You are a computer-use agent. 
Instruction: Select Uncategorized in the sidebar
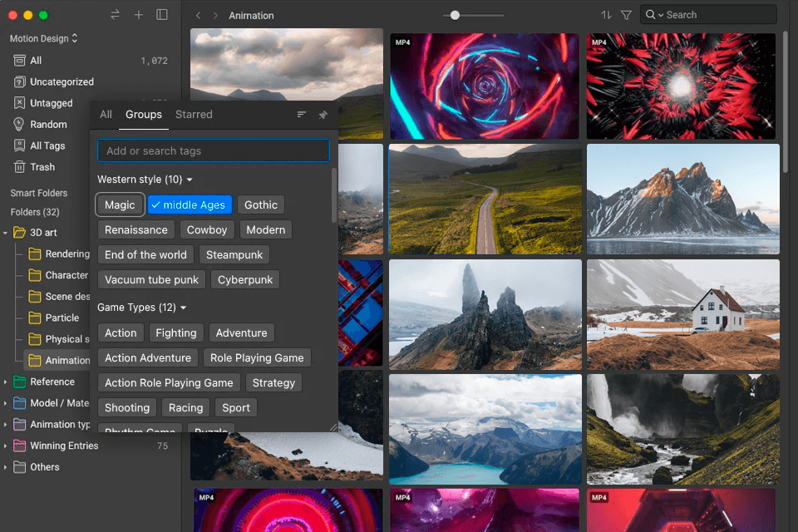tap(62, 82)
